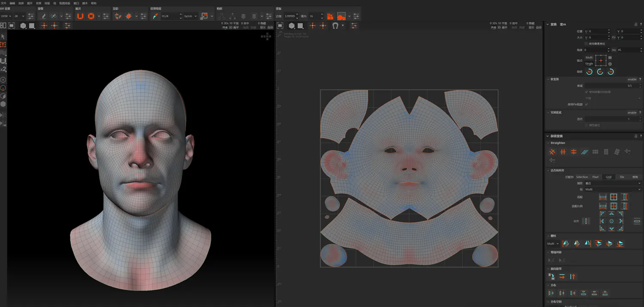Click the magnet snapping icon in UV viewport
The image size is (644, 307).
point(335,26)
